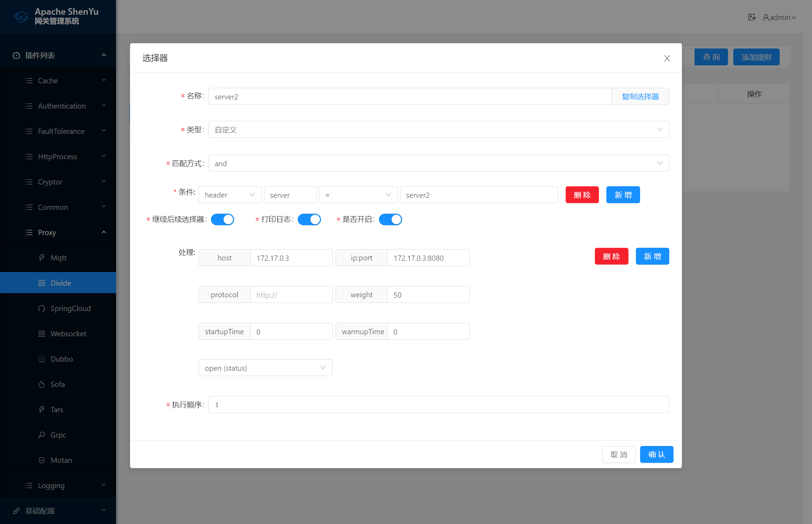Close the 选择器 dialog with X
Image resolution: width=812 pixels, height=524 pixels.
[x=667, y=58]
